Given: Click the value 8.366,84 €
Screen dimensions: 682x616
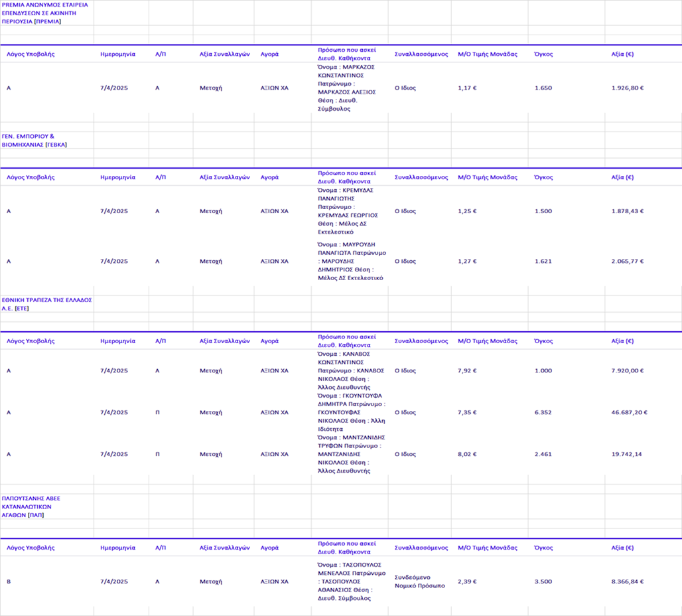Looking at the screenshot, I should [628, 581].
